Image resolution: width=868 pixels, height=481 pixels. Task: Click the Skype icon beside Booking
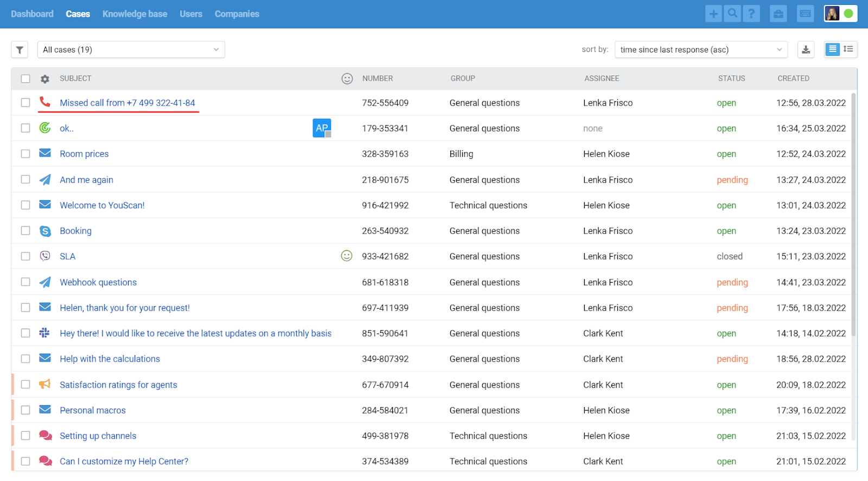tap(45, 231)
